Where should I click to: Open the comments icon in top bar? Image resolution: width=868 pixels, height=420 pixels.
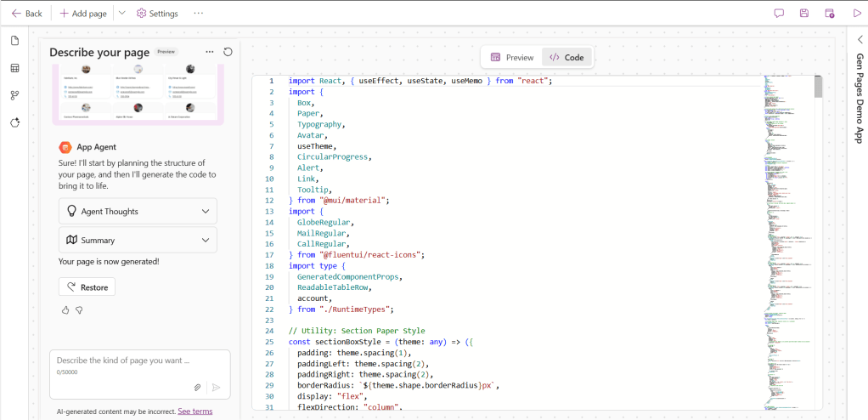point(779,14)
